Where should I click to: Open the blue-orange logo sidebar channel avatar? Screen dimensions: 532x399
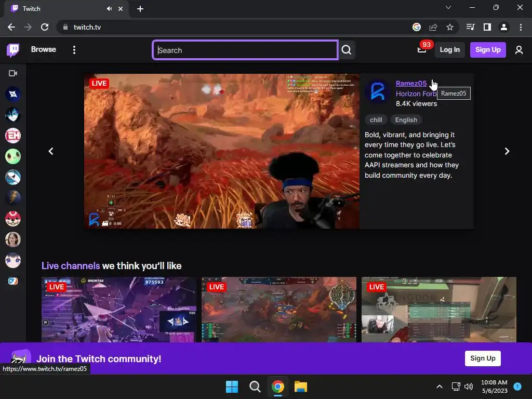[13, 281]
